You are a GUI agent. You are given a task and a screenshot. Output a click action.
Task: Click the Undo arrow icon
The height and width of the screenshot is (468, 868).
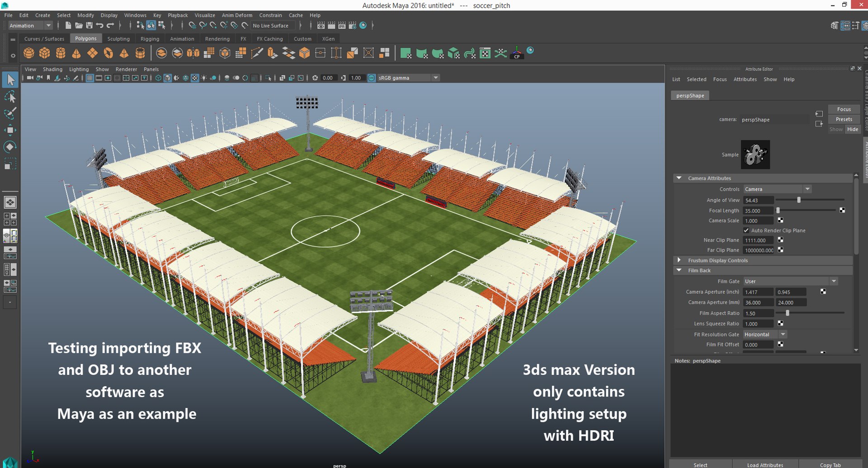point(100,26)
